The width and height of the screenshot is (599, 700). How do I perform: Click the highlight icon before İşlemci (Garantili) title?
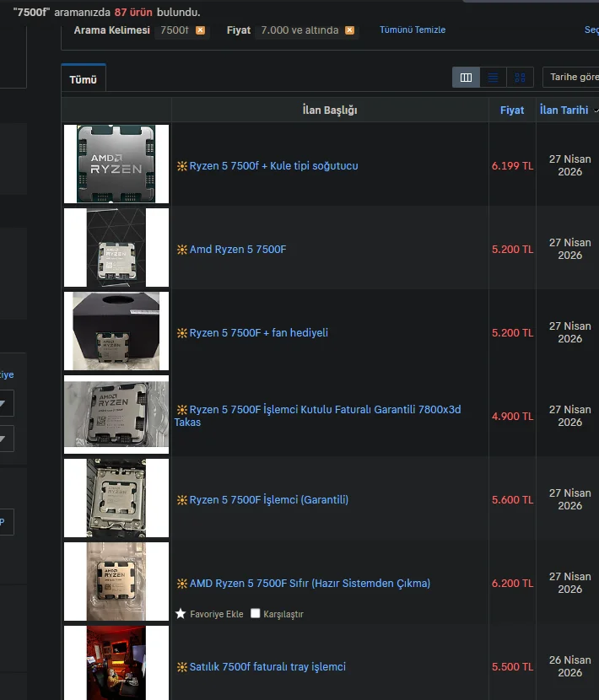(x=181, y=500)
